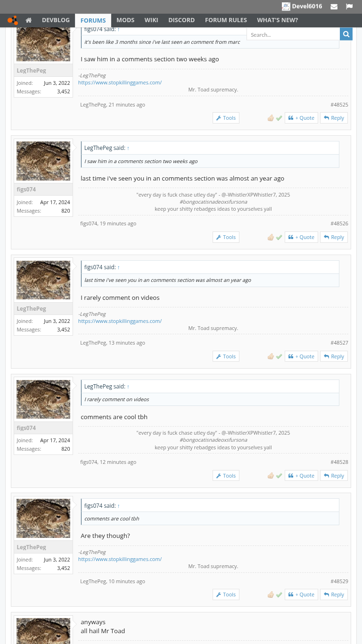This screenshot has width=362, height=644.
Task: Click into the Search text field
Action: [x=293, y=34]
